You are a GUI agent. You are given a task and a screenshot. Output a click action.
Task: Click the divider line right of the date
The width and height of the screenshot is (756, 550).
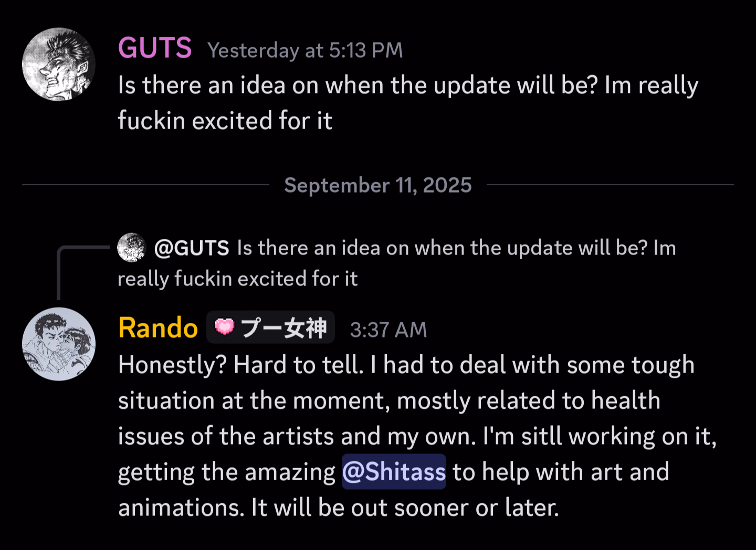(x=610, y=185)
